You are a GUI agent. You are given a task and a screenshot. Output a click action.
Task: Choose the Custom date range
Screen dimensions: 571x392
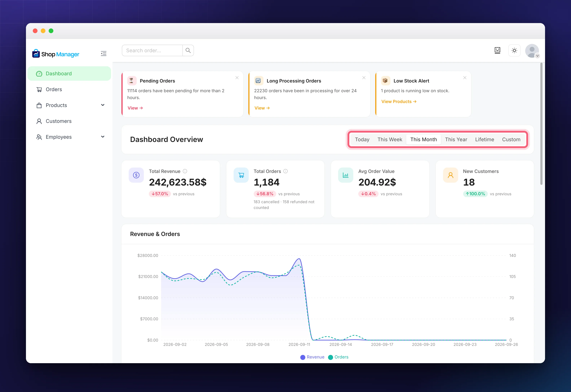[x=511, y=139]
